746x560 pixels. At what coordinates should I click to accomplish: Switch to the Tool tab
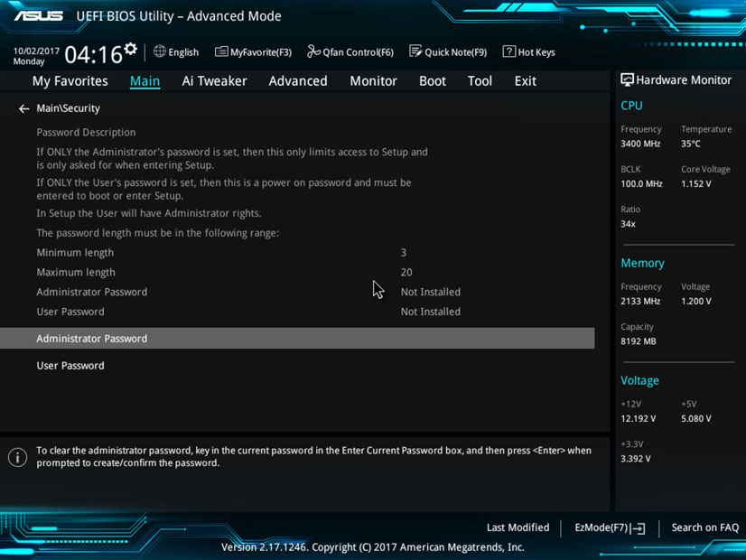tap(480, 80)
